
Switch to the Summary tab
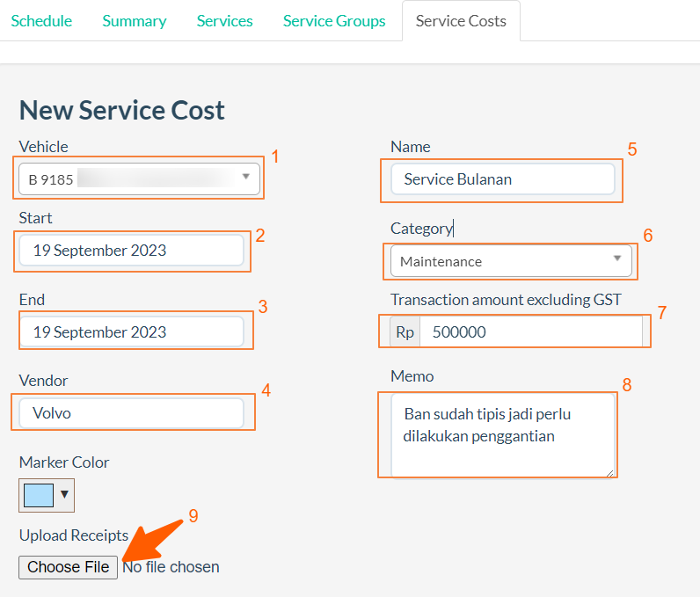pyautogui.click(x=134, y=21)
